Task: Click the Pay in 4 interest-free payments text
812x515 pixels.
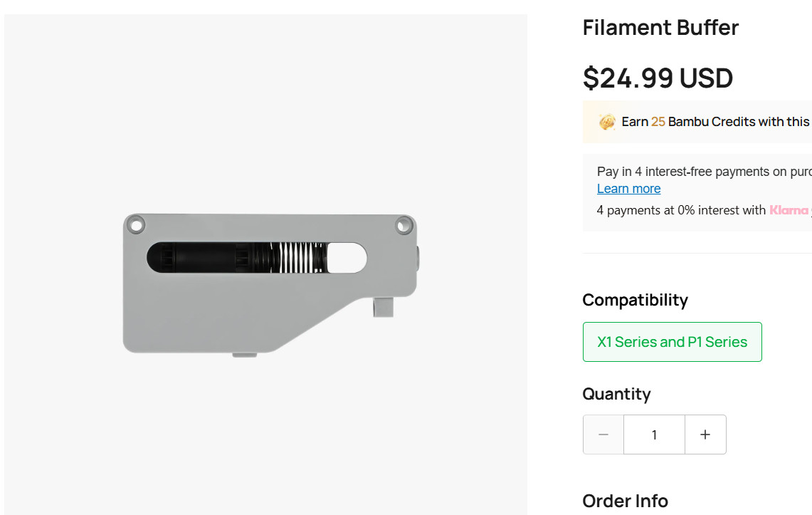Action: click(705, 172)
